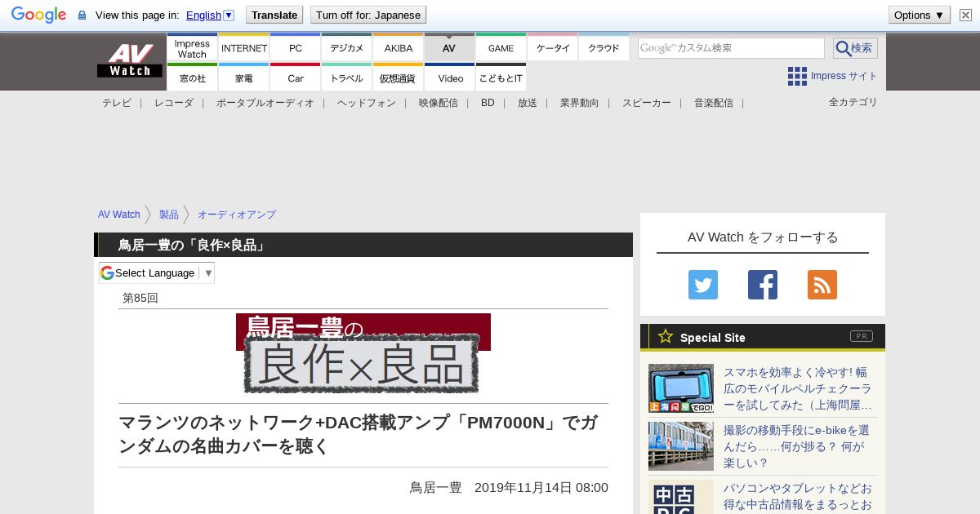Go to 音楽配信 category

click(714, 103)
